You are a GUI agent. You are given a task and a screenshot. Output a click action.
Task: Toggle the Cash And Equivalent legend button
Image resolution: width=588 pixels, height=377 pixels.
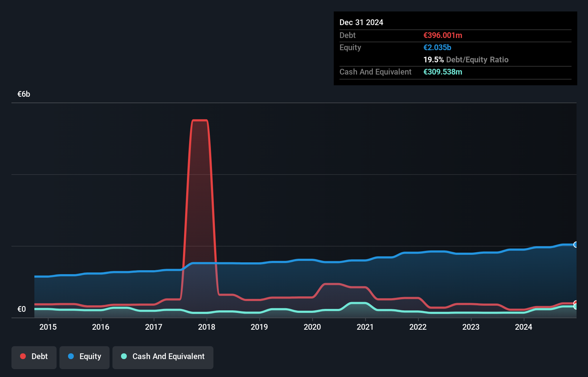[163, 357]
